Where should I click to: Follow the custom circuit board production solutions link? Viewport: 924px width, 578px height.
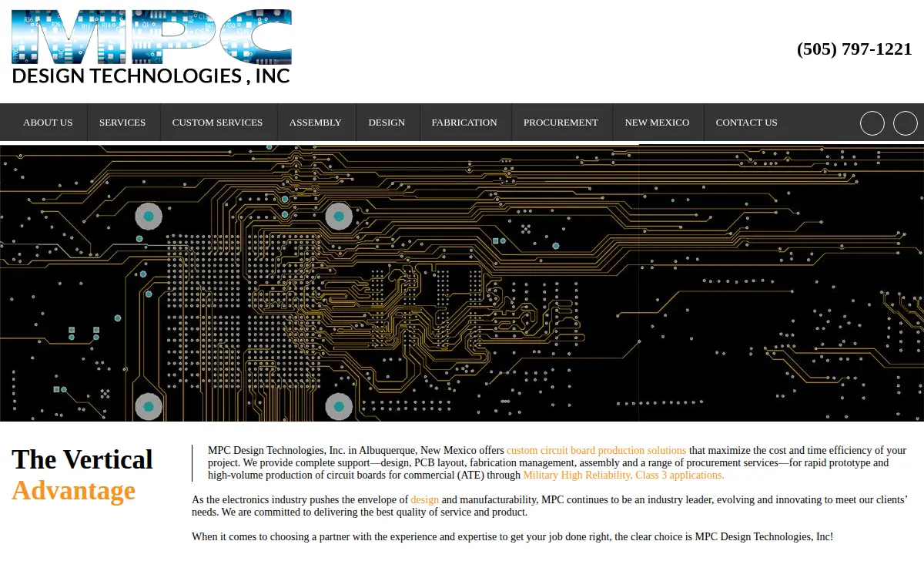[596, 450]
